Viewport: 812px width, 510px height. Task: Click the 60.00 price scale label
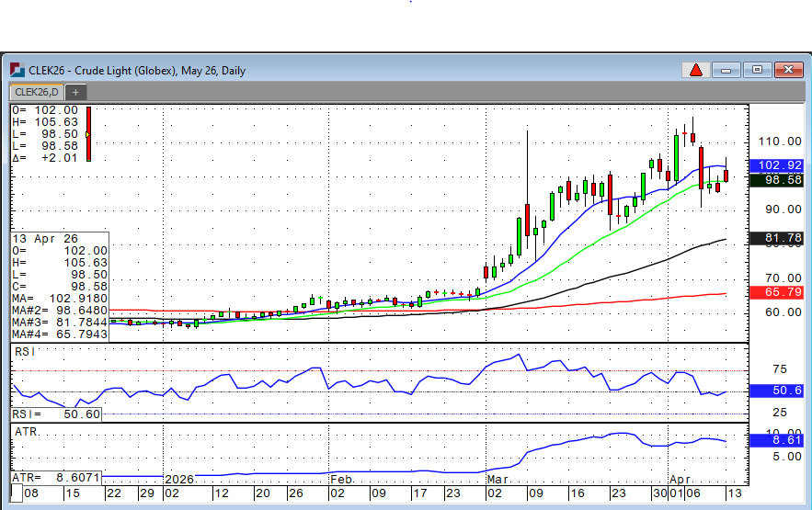(783, 312)
